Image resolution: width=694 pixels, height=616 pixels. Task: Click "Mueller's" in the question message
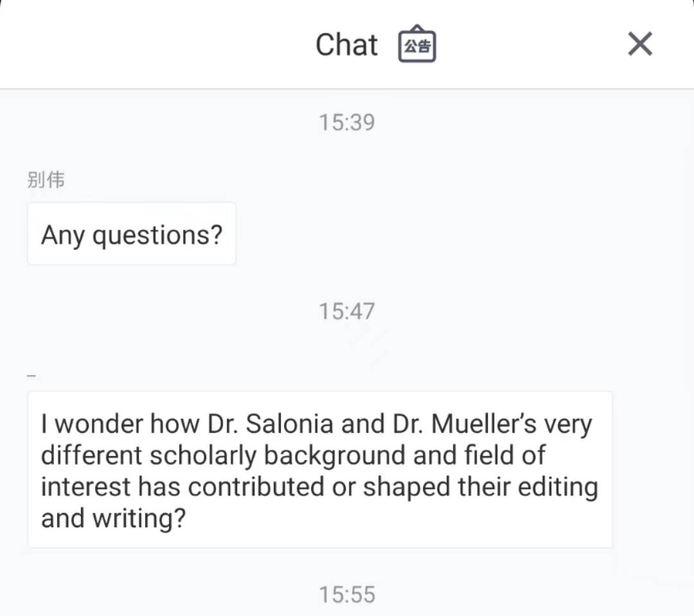(485, 424)
